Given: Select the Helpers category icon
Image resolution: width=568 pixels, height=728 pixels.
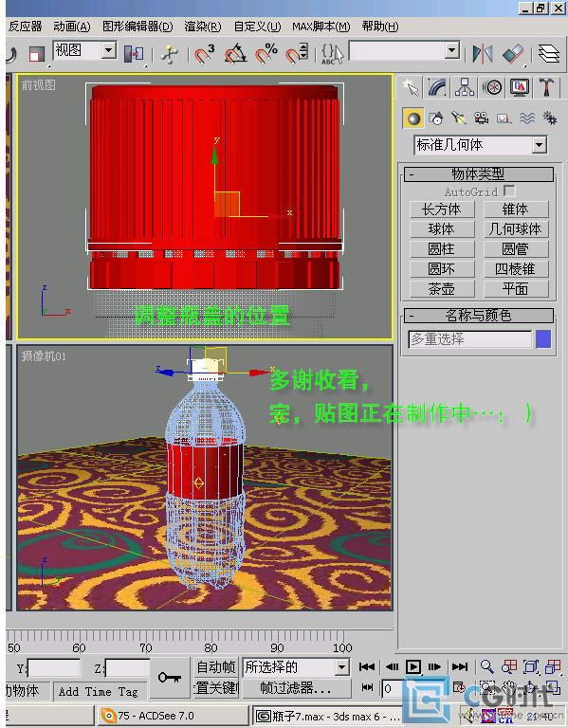Looking at the screenshot, I should tap(504, 118).
